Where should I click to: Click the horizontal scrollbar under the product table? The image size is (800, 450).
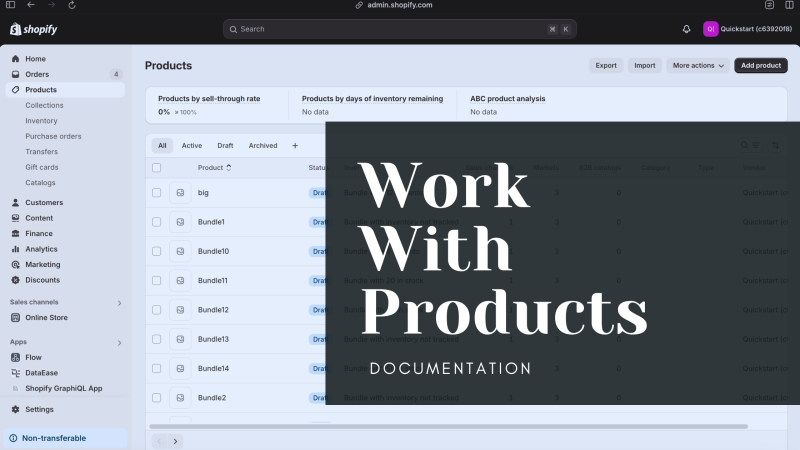(x=448, y=426)
